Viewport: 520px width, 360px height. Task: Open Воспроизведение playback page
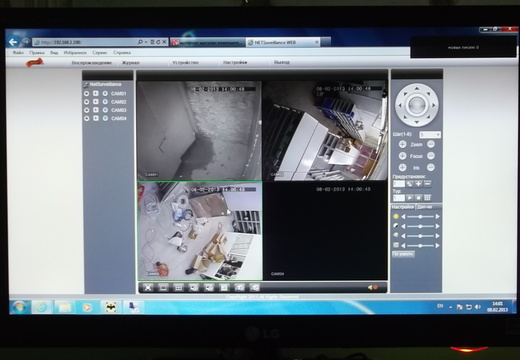(x=92, y=63)
